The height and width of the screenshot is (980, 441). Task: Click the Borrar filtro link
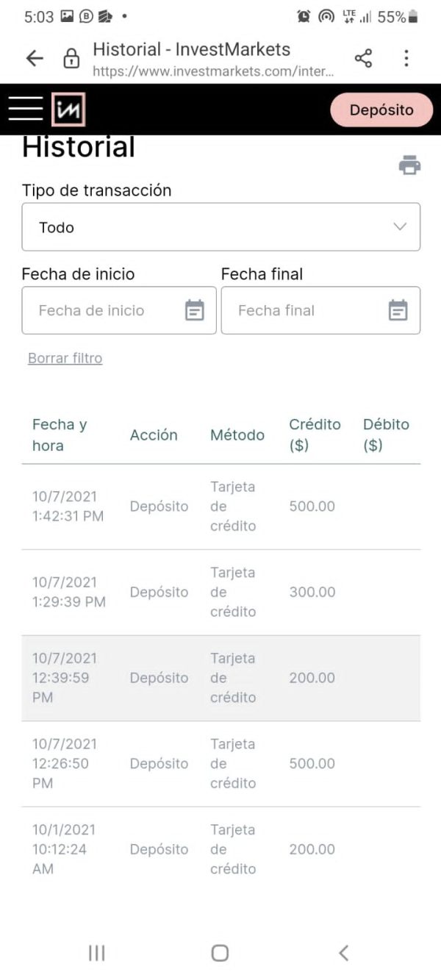pos(65,358)
